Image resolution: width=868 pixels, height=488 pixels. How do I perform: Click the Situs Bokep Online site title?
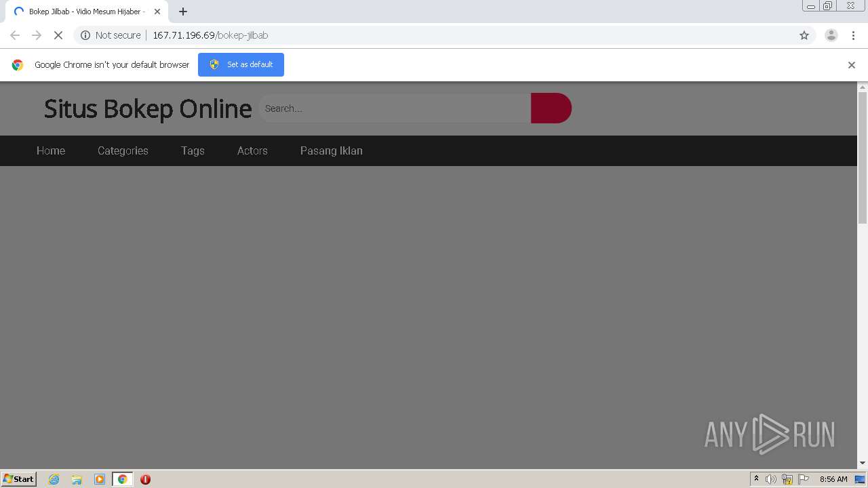pyautogui.click(x=148, y=108)
